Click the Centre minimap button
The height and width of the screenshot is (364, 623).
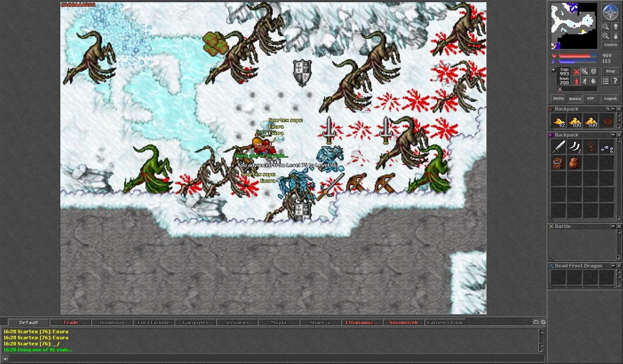pos(610,45)
